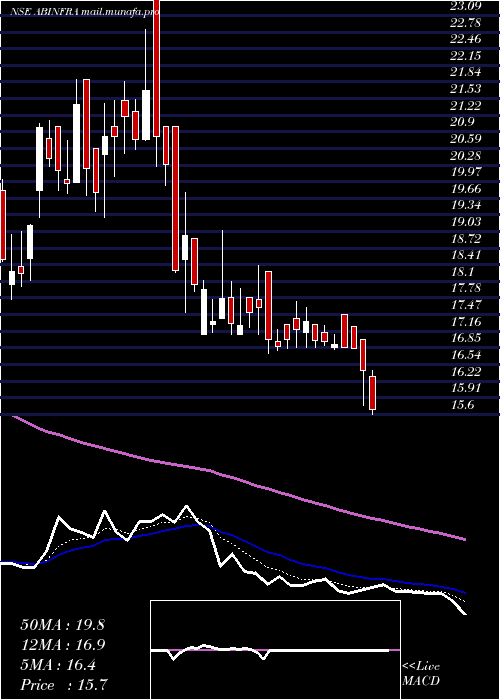Image resolution: width=500 pixels, height=700 pixels.
Task: Click the 50MA : 19.8 readout
Action: tap(62, 625)
